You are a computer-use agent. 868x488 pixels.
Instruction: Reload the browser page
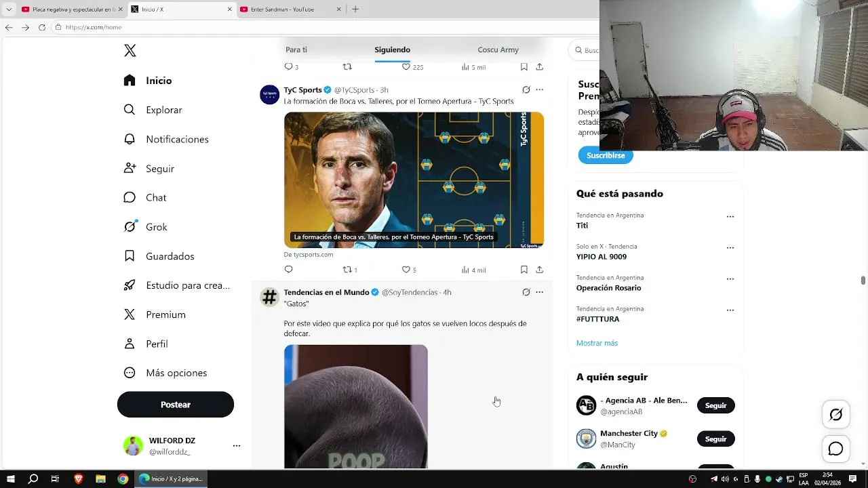point(42,27)
